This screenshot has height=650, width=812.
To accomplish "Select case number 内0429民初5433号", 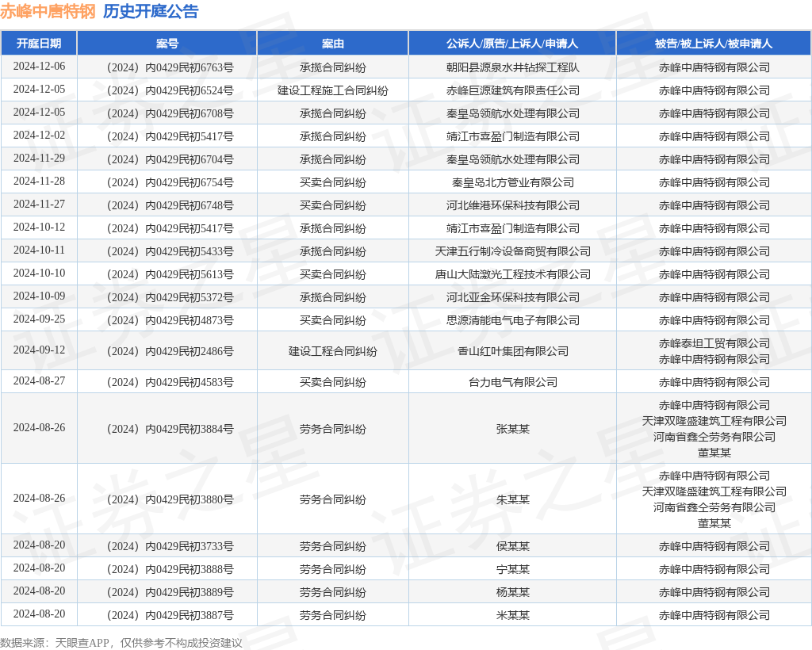I will coord(170,251).
